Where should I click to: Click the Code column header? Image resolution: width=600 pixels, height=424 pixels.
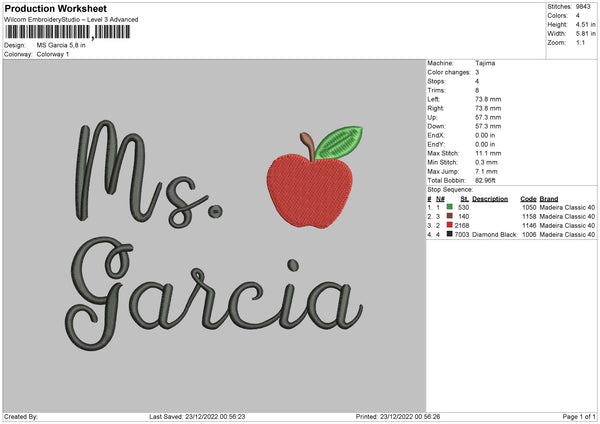point(528,198)
